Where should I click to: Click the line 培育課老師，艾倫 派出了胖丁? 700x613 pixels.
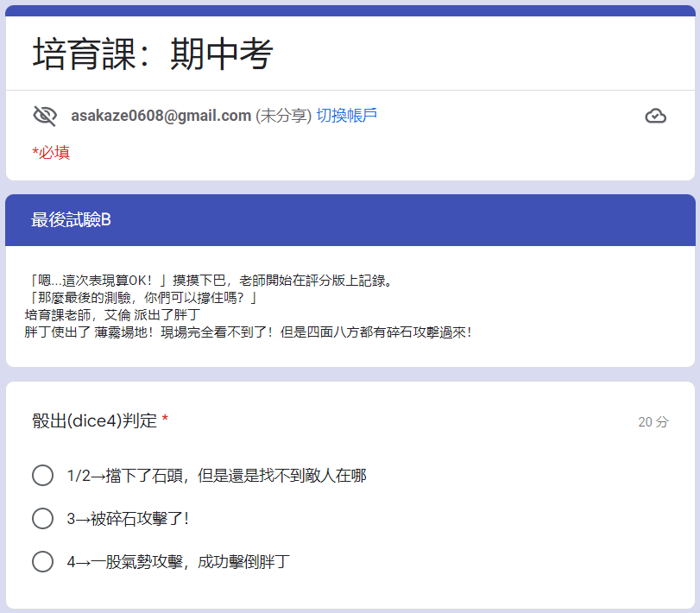(112, 315)
